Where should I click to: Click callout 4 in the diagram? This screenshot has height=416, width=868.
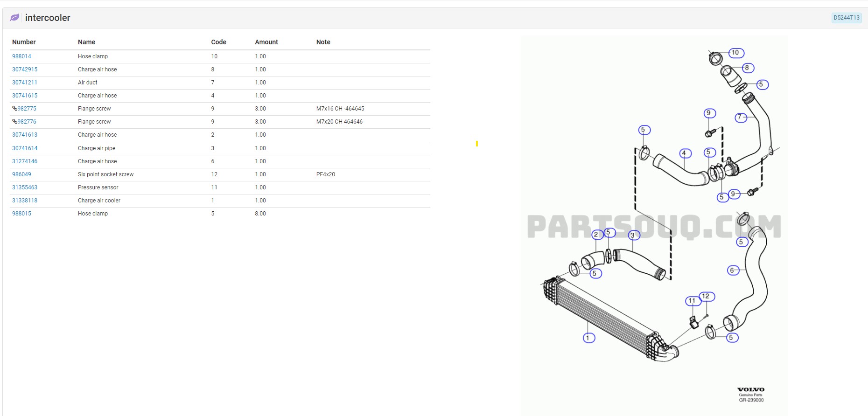(684, 153)
